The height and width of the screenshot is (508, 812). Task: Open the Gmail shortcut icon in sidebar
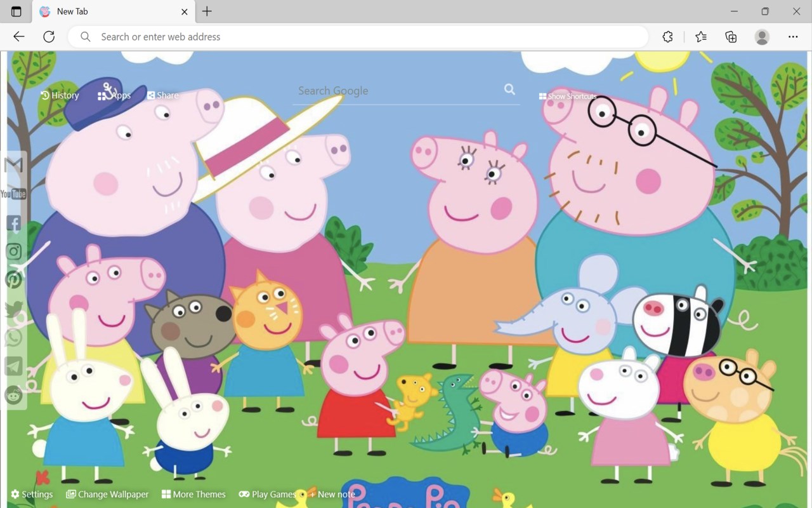click(13, 165)
